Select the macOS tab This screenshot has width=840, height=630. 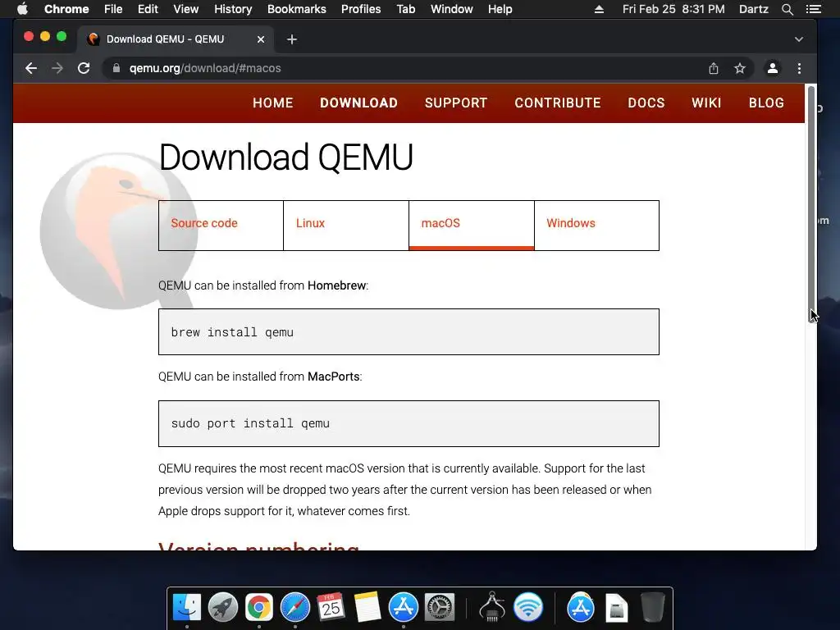point(472,226)
